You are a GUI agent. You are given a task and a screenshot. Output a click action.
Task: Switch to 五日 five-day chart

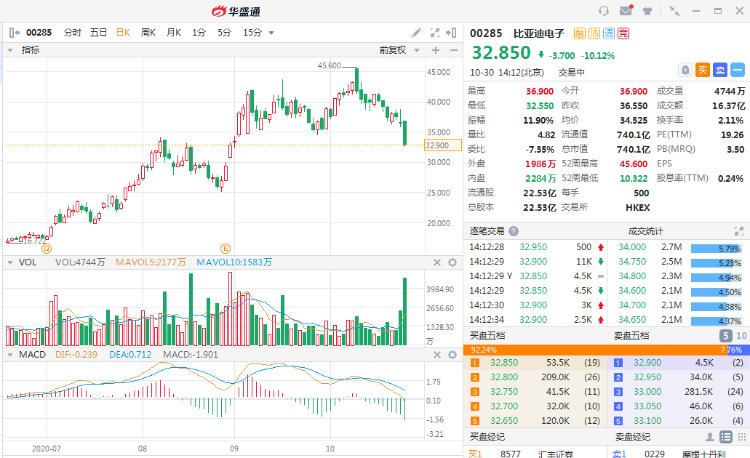98,33
